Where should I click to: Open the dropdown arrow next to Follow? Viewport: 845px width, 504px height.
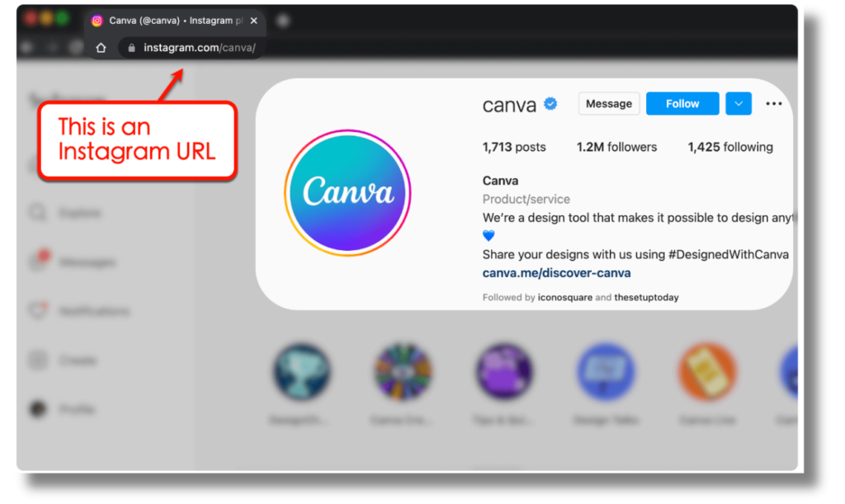coord(738,103)
